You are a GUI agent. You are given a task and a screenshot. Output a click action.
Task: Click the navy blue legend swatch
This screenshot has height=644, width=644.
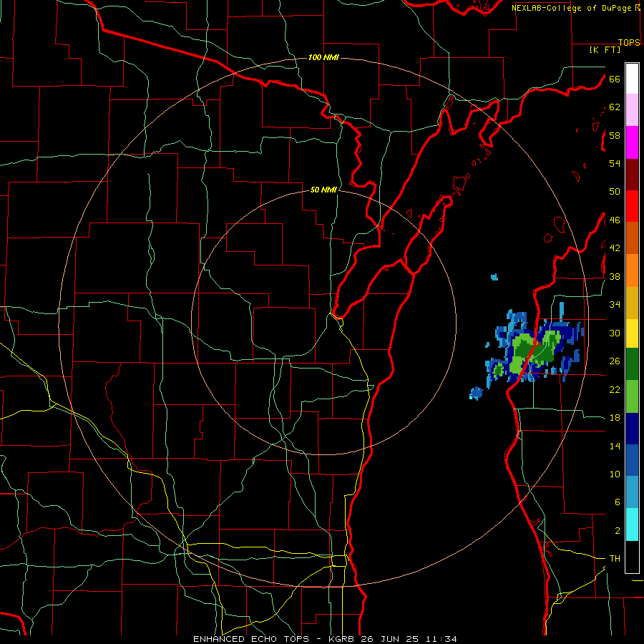(632, 429)
